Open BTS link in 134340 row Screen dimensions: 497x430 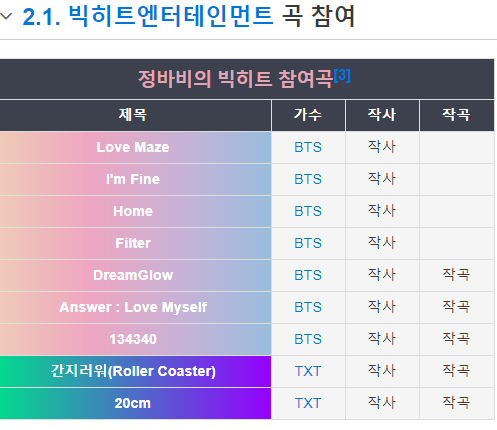point(308,339)
